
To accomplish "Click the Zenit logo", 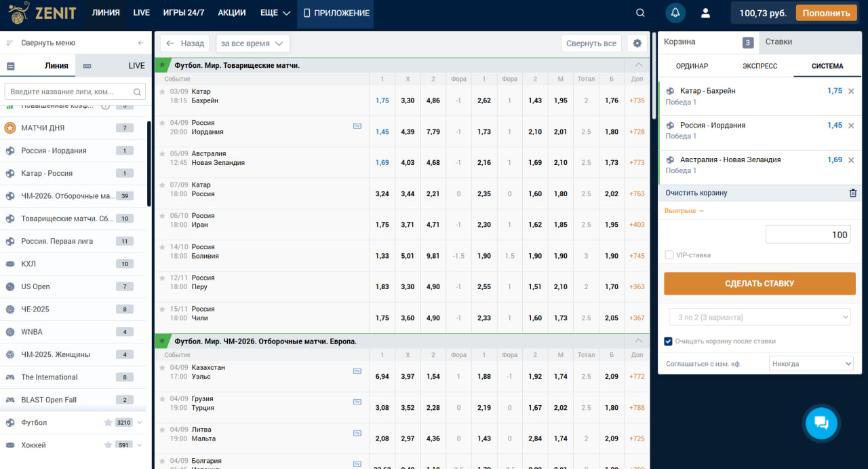I will (x=42, y=13).
